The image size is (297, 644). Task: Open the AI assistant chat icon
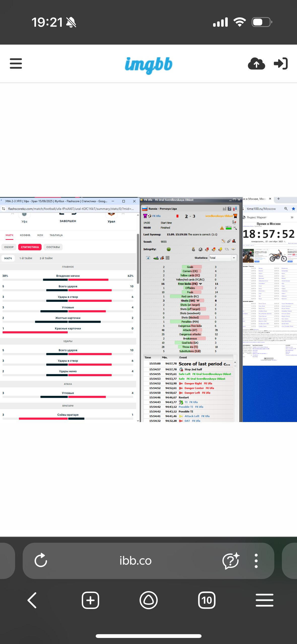230,561
